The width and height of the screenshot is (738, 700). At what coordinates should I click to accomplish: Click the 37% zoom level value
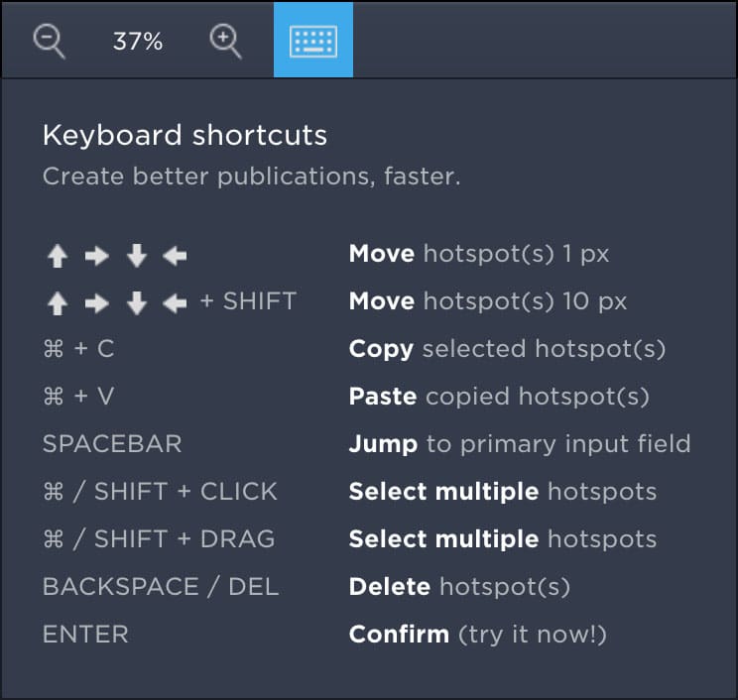(138, 42)
